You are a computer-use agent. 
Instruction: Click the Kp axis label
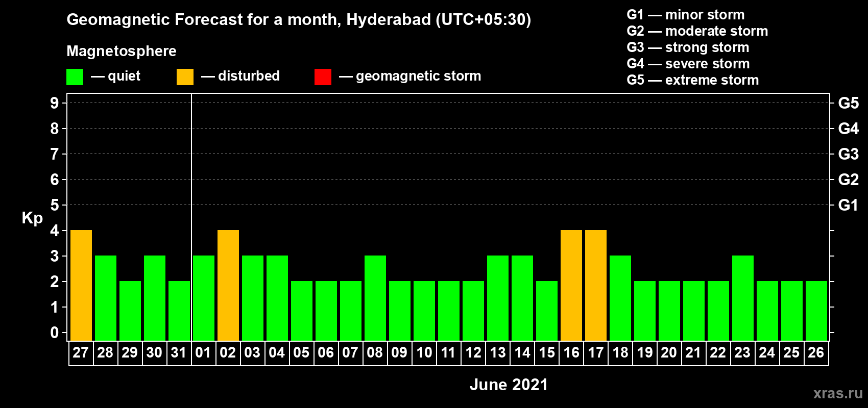point(32,218)
